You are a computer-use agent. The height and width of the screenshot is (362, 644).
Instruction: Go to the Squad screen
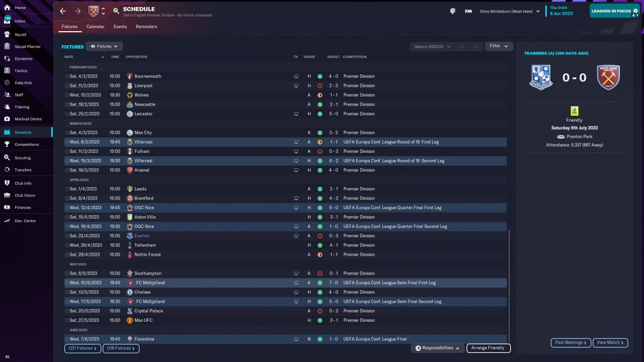20,35
